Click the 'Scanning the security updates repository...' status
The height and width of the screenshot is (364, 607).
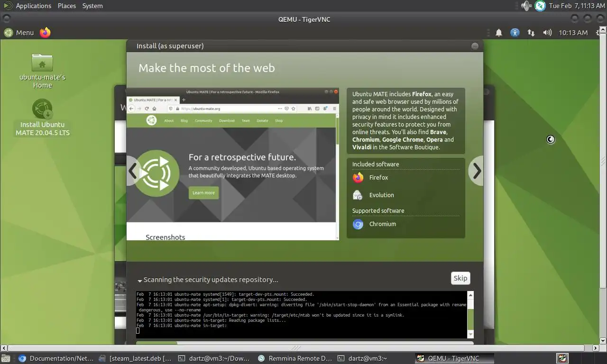click(211, 280)
